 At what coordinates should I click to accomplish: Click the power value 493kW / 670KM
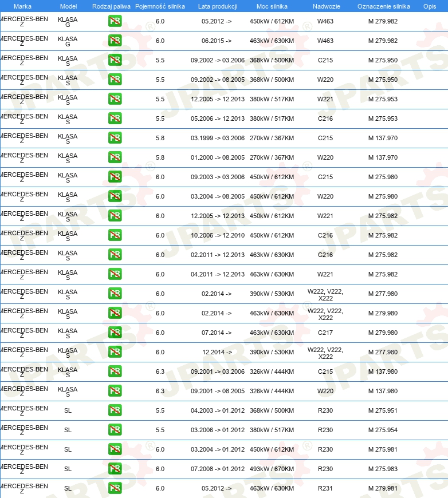[272, 468]
